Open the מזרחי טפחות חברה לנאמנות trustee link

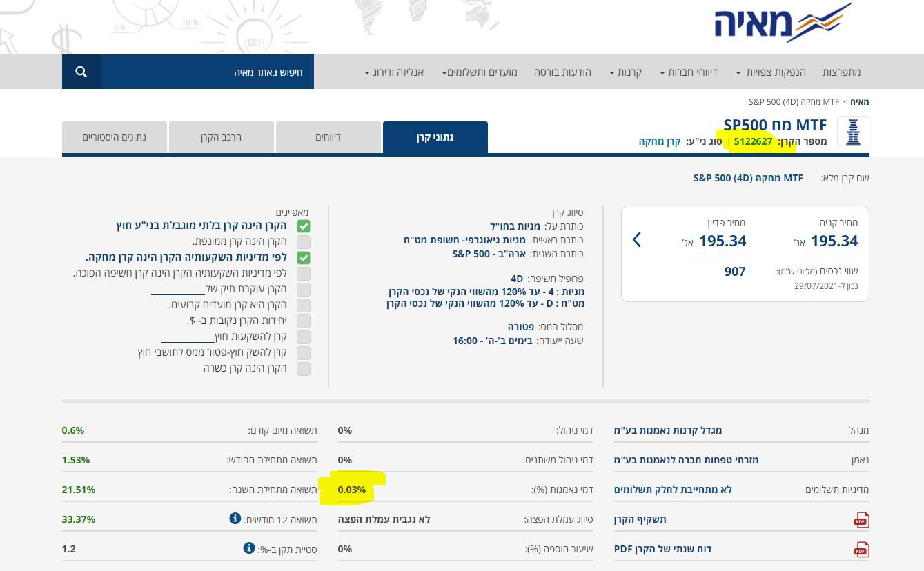(x=686, y=460)
